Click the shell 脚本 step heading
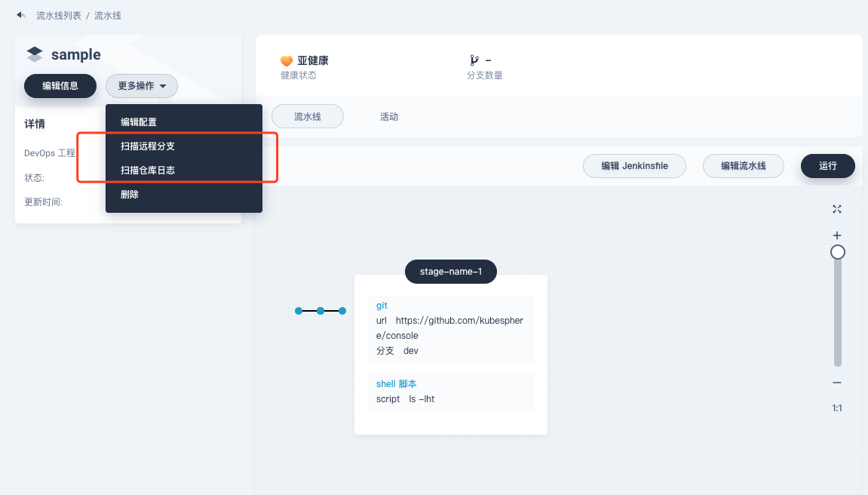The height and width of the screenshot is (495, 868). (x=397, y=384)
